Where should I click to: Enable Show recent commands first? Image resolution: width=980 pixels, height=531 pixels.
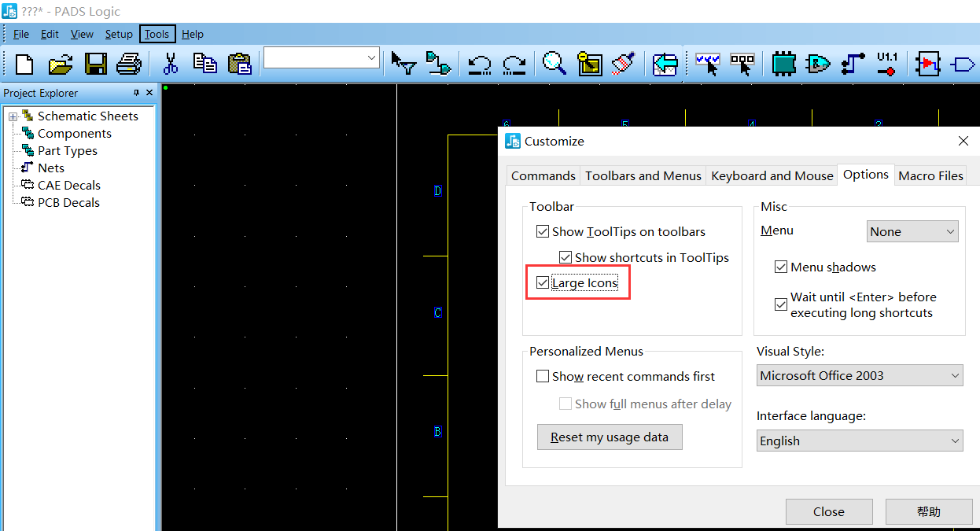542,376
